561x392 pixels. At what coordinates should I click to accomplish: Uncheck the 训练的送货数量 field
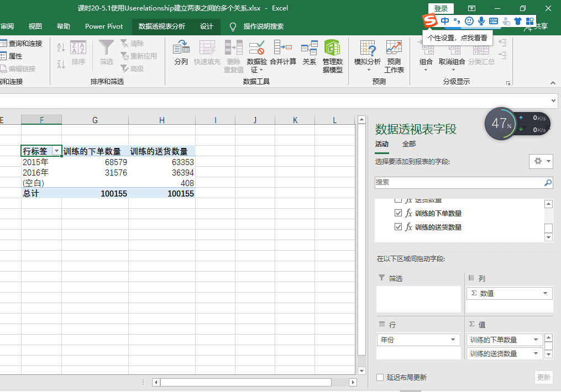point(398,226)
